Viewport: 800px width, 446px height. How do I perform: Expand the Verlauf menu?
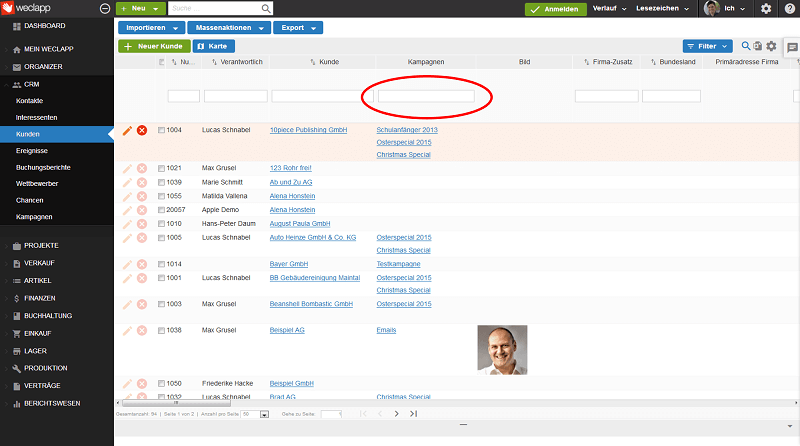[x=610, y=9]
